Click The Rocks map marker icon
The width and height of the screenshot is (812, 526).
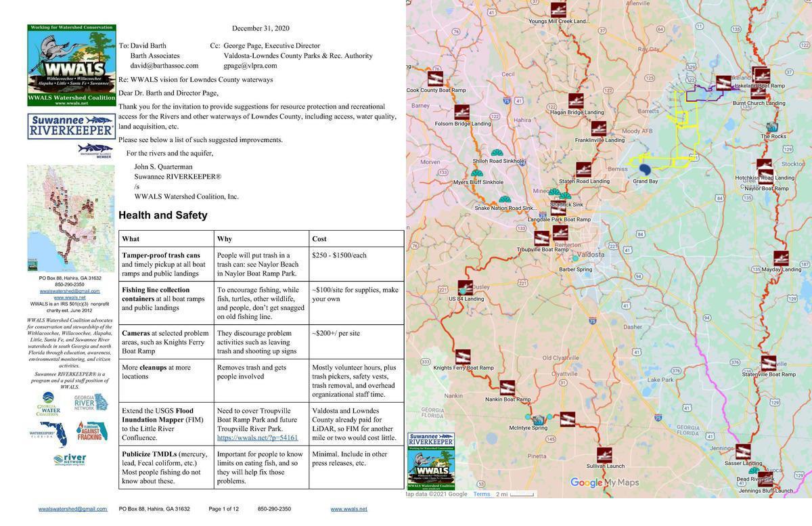click(772, 127)
